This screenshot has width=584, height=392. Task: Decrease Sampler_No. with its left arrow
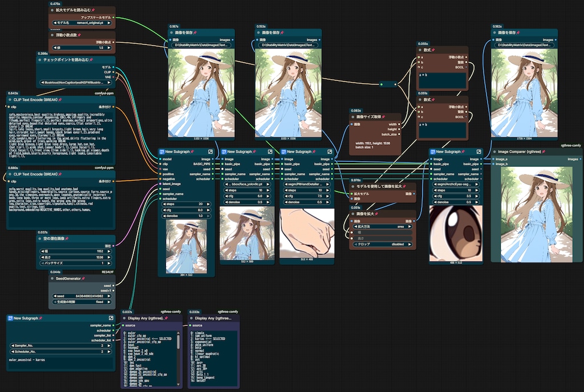13,345
